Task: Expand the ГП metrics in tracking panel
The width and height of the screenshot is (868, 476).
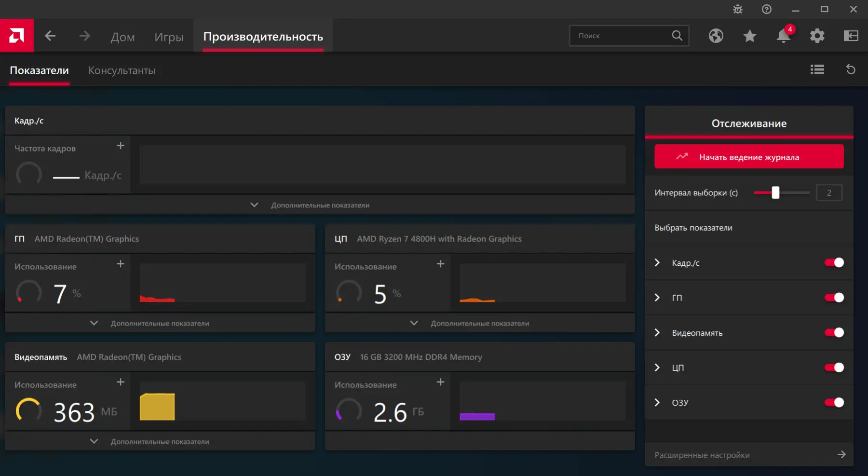Action: coord(657,298)
